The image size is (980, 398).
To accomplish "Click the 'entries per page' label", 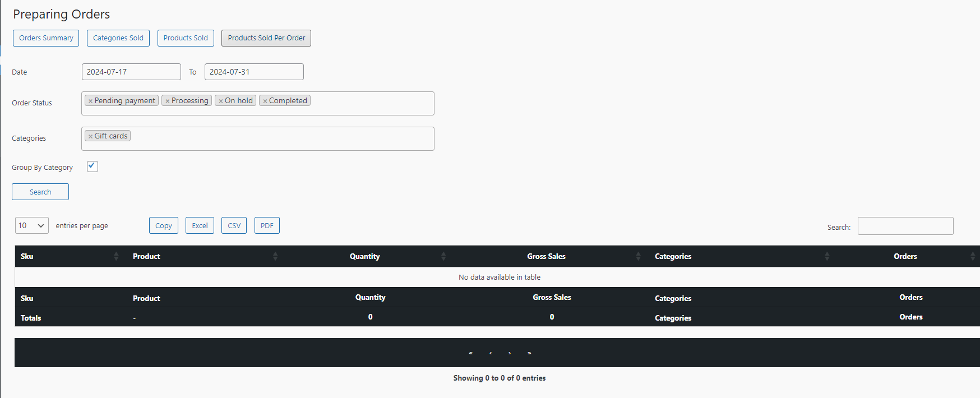I will (82, 226).
